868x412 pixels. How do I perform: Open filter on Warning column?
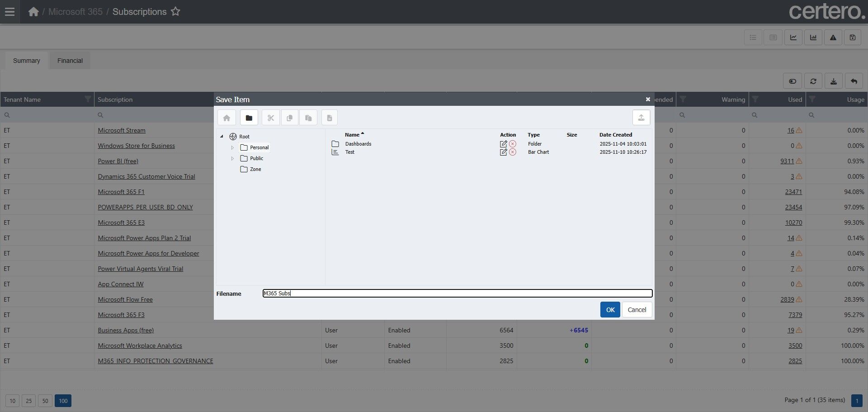point(683,99)
